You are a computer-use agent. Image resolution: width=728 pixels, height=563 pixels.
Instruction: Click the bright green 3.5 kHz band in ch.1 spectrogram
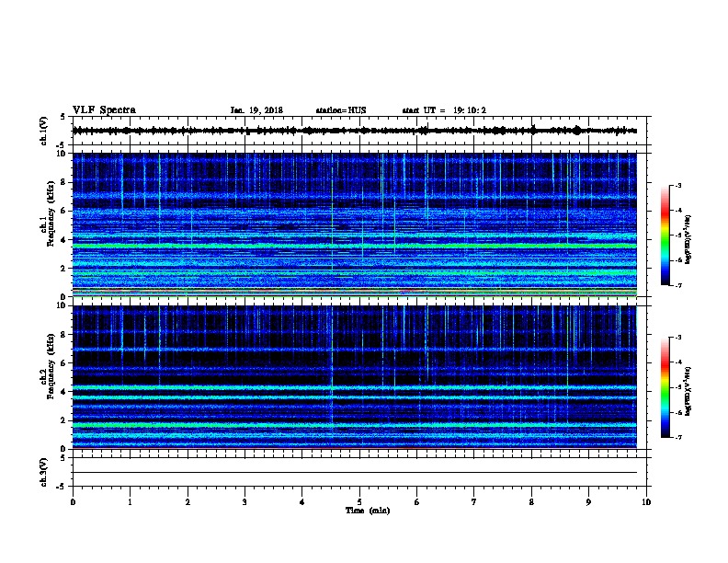point(354,247)
